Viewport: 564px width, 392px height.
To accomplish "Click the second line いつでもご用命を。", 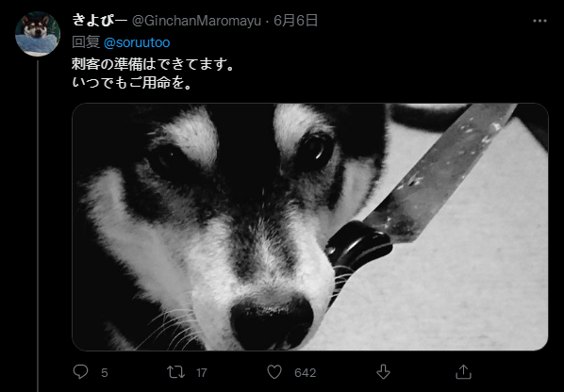I will pyautogui.click(x=132, y=83).
